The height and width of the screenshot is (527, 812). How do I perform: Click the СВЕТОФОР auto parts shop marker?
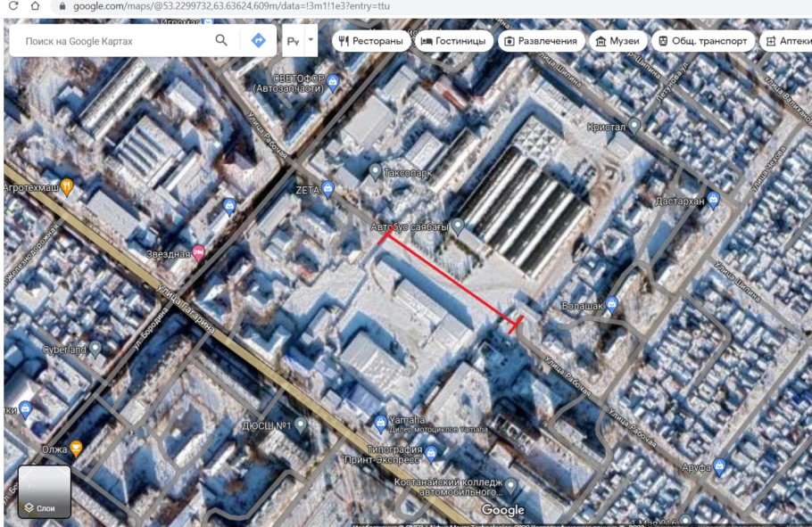pos(333,83)
